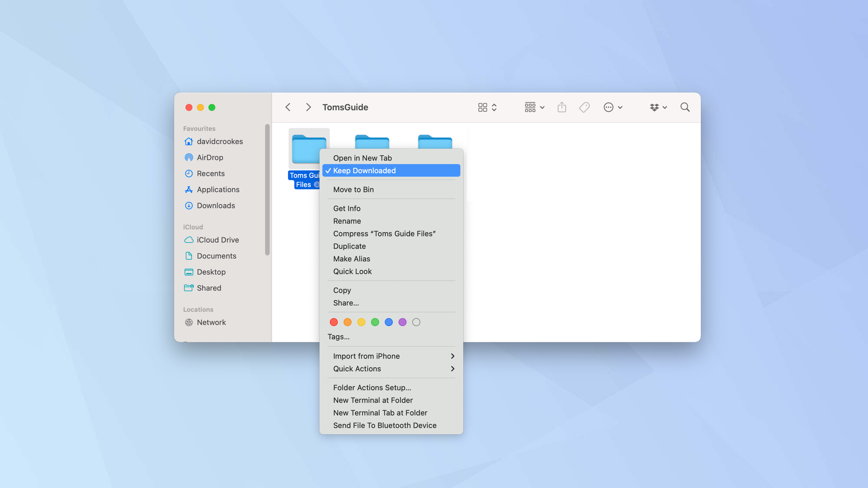Click the Dropbox icon in the toolbar
This screenshot has height=488, width=868.
(655, 107)
